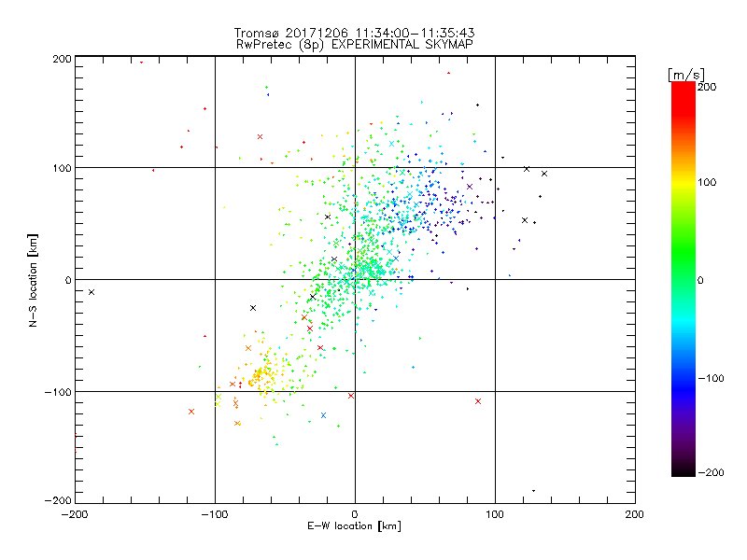
Task: Click the colorbar scale label "0"
Action: click(700, 280)
